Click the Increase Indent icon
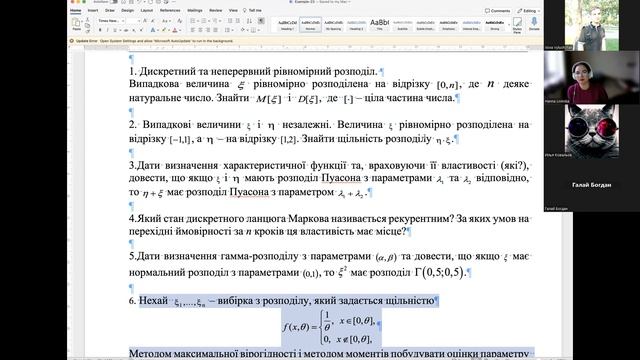This screenshot has width=640, height=360. [x=238, y=20]
